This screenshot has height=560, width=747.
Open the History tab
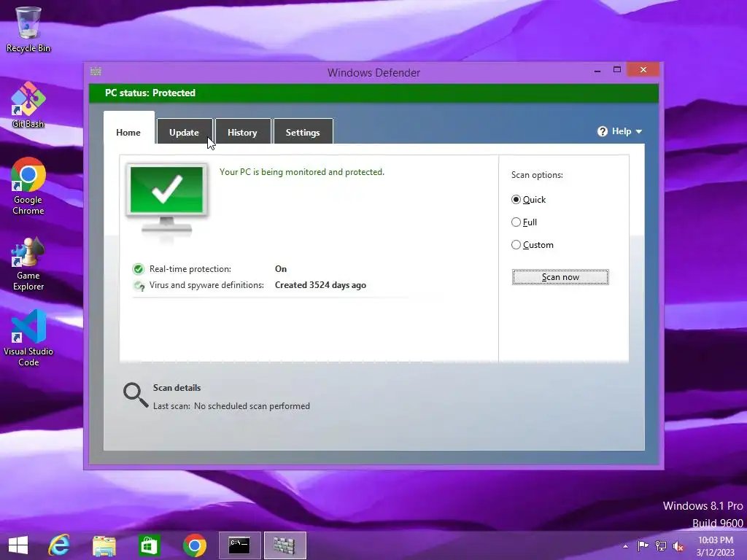pos(242,133)
